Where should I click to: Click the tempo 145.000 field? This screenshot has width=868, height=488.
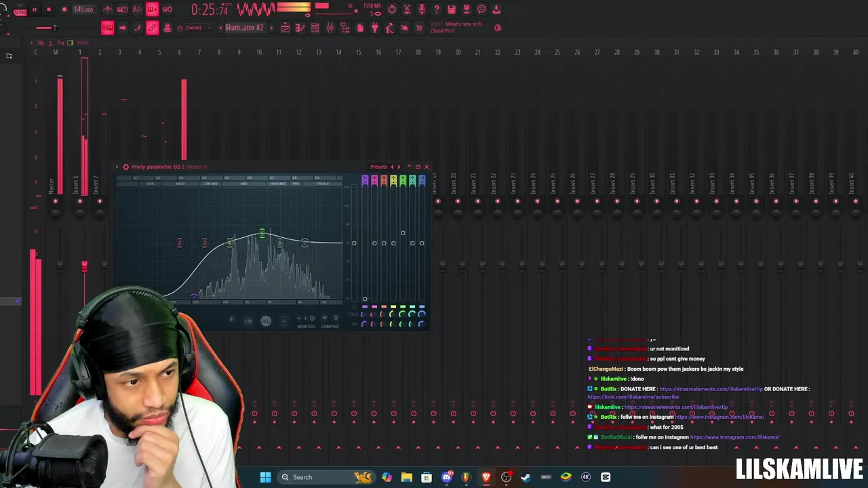[84, 9]
